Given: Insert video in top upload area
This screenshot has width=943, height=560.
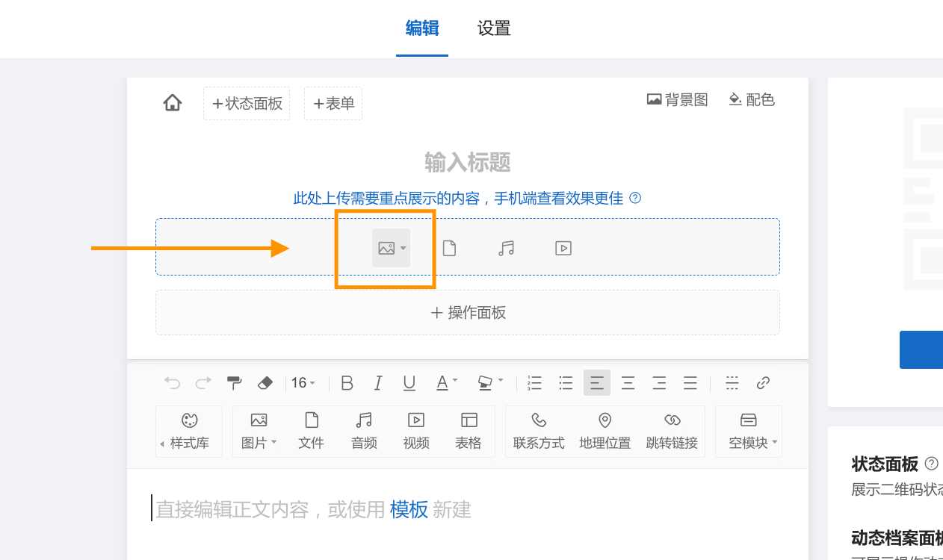Looking at the screenshot, I should (563, 249).
